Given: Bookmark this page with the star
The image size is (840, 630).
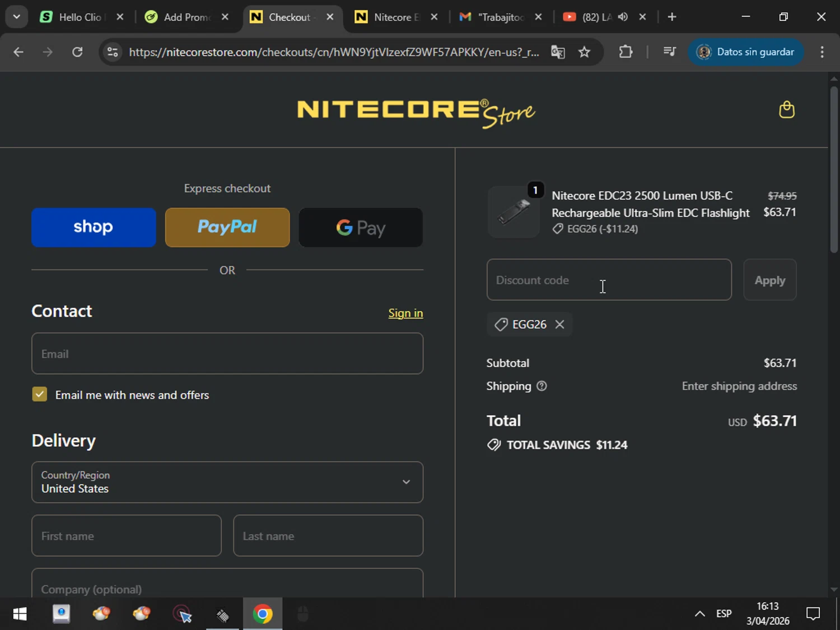Looking at the screenshot, I should pos(584,52).
